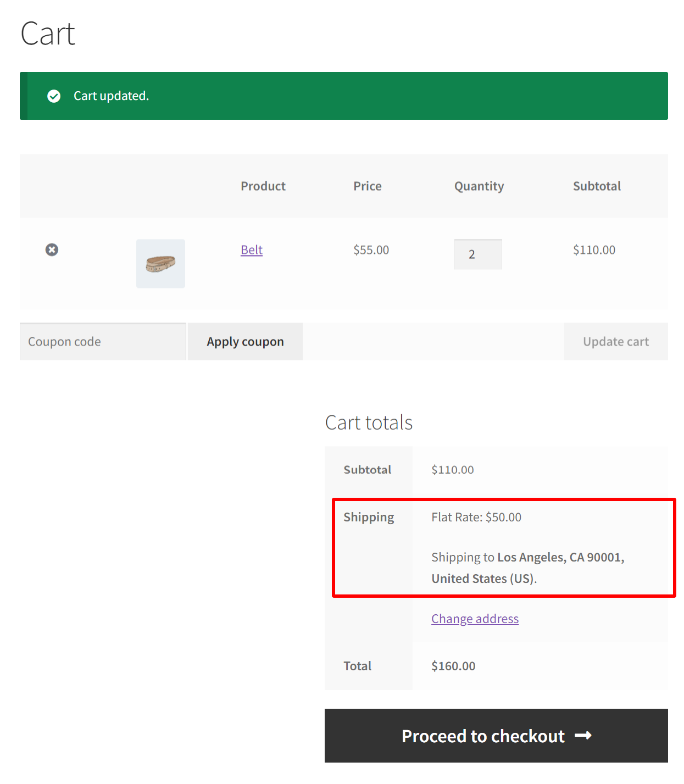Click the Total amount of $160.00
684x784 pixels.
click(453, 665)
